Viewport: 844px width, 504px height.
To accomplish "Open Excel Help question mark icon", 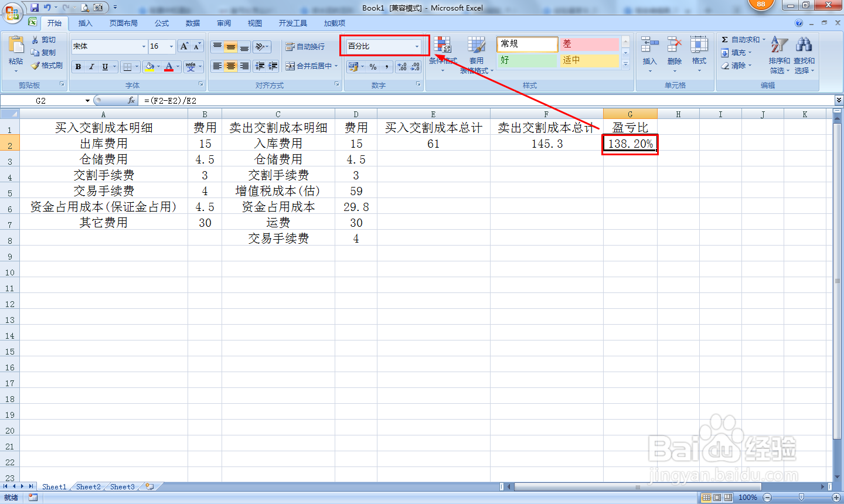I will point(799,23).
